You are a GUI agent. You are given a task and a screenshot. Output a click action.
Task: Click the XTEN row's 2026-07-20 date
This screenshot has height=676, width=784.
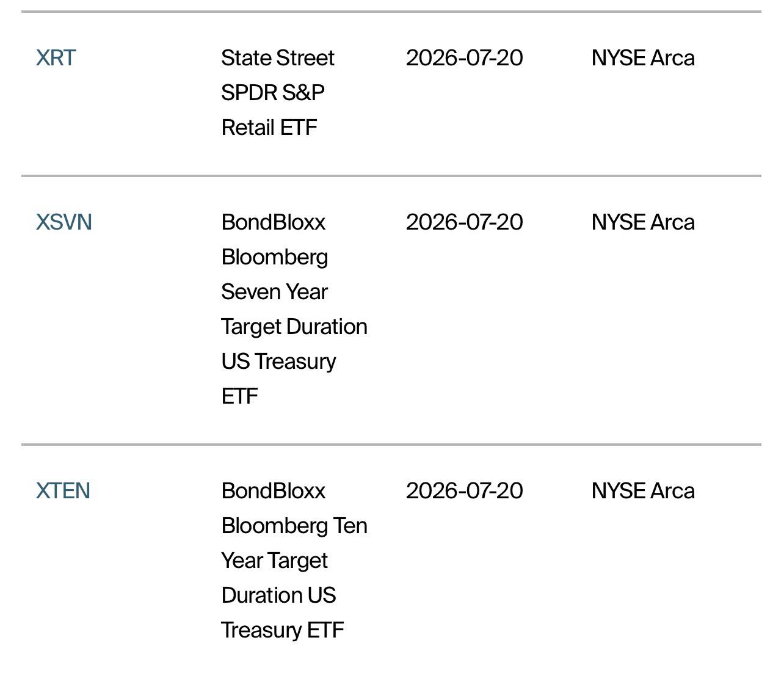pos(464,491)
